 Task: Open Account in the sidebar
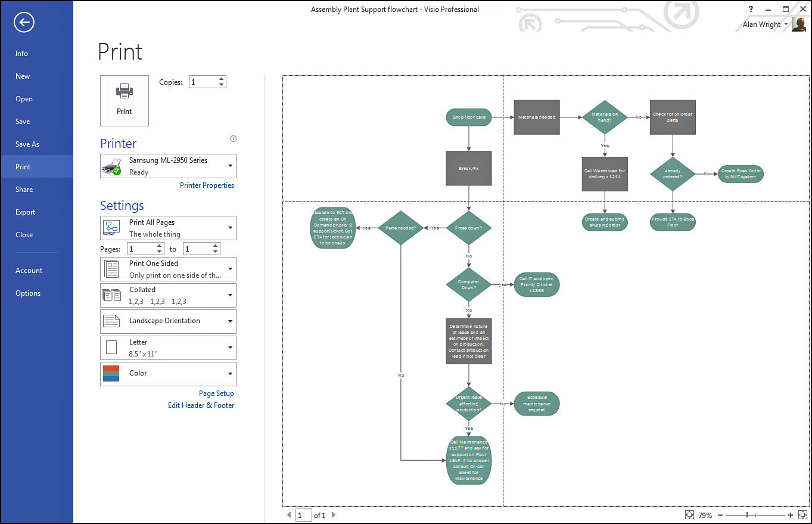coord(36,271)
